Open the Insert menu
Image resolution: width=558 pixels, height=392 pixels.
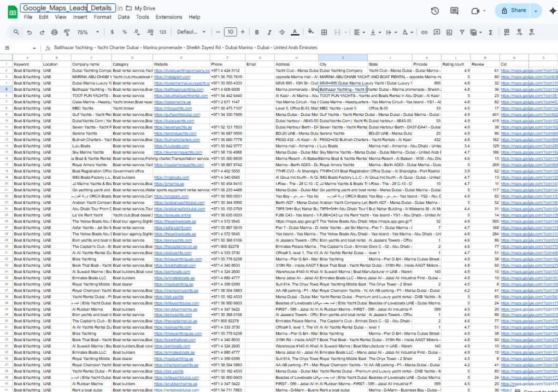[x=80, y=17]
